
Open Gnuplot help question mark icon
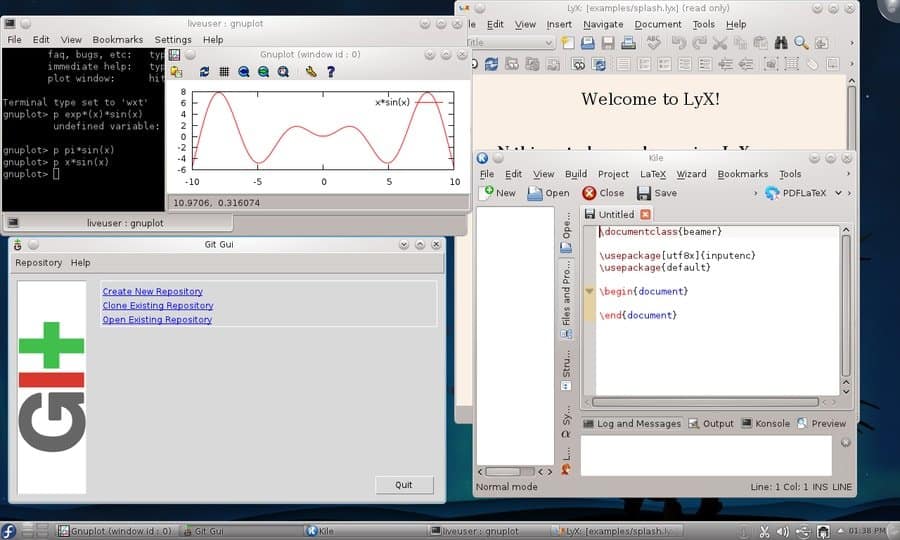[331, 72]
